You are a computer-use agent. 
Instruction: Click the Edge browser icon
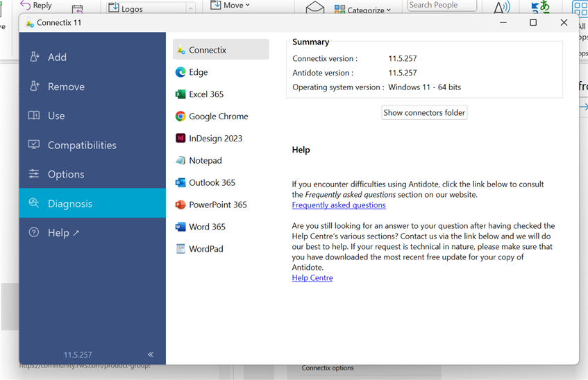[x=180, y=72]
